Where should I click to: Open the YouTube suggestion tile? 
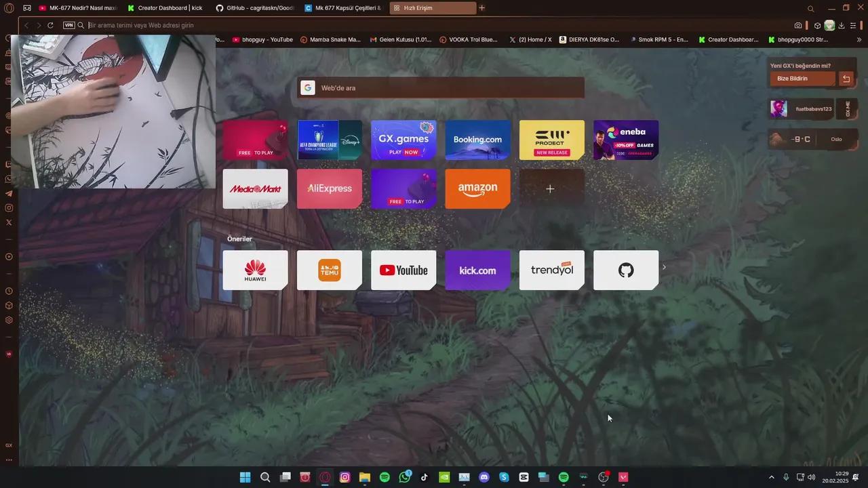pyautogui.click(x=403, y=270)
